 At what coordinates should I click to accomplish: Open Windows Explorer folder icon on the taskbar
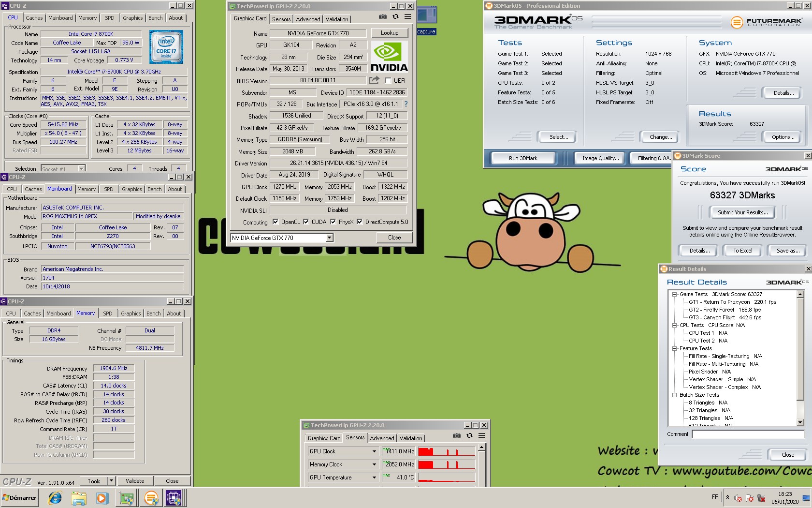pyautogui.click(x=79, y=498)
